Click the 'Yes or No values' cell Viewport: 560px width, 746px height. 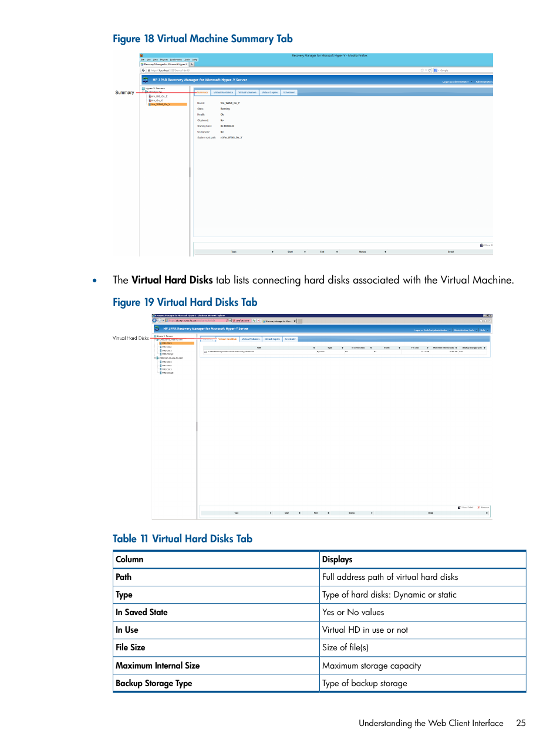tap(423, 612)
